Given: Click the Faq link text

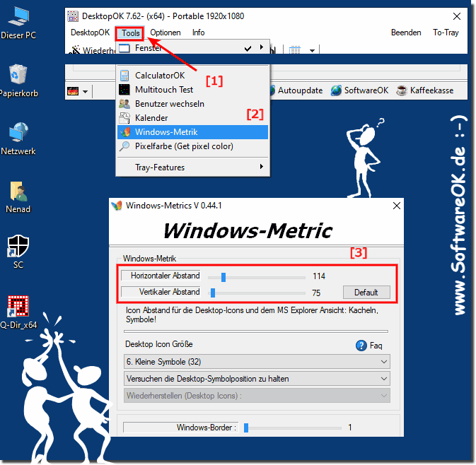Looking at the screenshot, I should click(x=376, y=346).
